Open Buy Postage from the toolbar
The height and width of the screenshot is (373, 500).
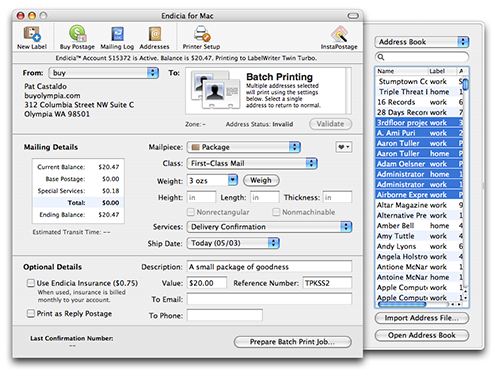point(77,37)
